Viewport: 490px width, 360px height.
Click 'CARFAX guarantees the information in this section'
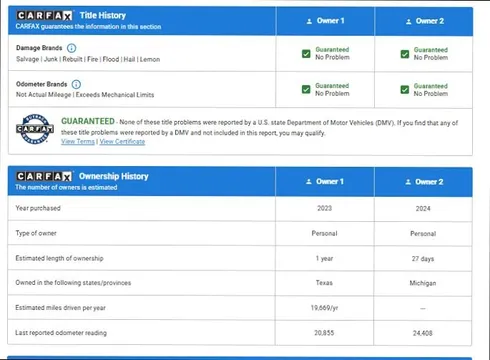click(x=88, y=27)
